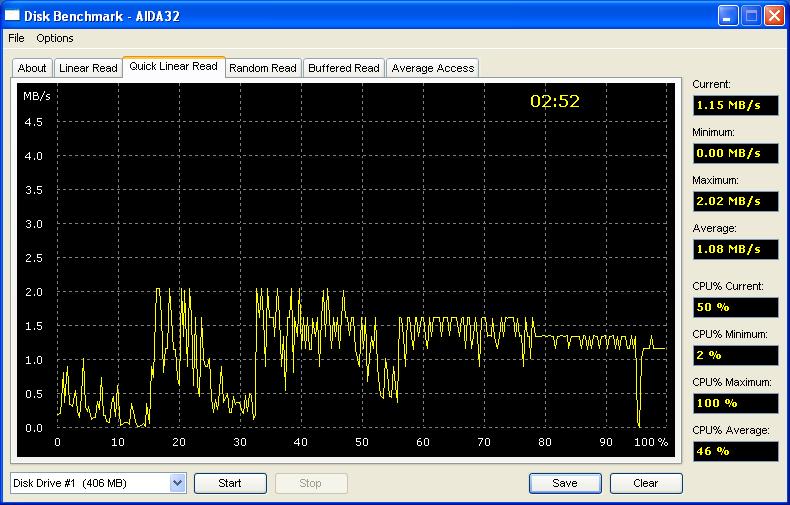Click the CPU% Current value 50 %
The width and height of the screenshot is (790, 505).
tap(735, 307)
